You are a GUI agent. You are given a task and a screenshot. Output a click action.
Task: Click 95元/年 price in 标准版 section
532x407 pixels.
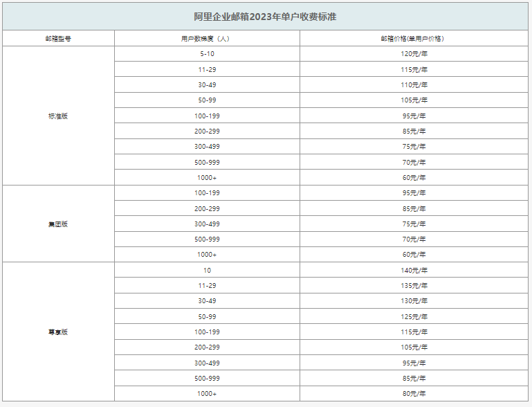pos(414,116)
